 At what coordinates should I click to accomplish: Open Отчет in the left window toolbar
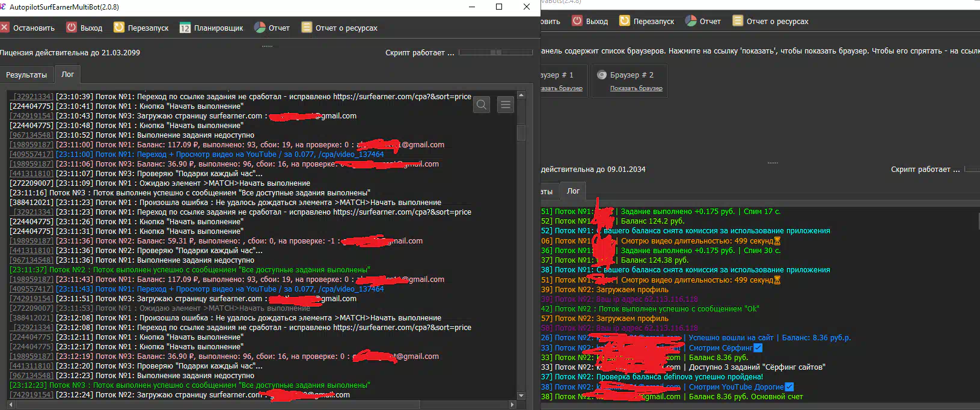(272, 28)
